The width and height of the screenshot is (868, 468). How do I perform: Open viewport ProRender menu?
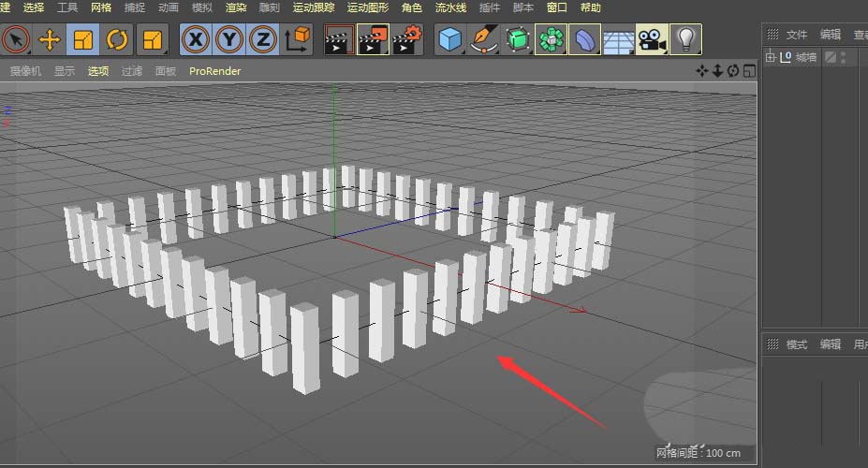pos(214,71)
